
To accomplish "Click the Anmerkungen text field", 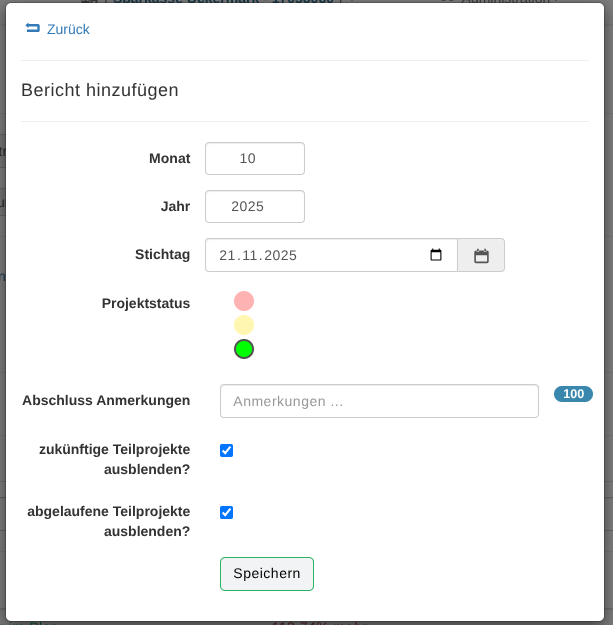I will coord(379,401).
